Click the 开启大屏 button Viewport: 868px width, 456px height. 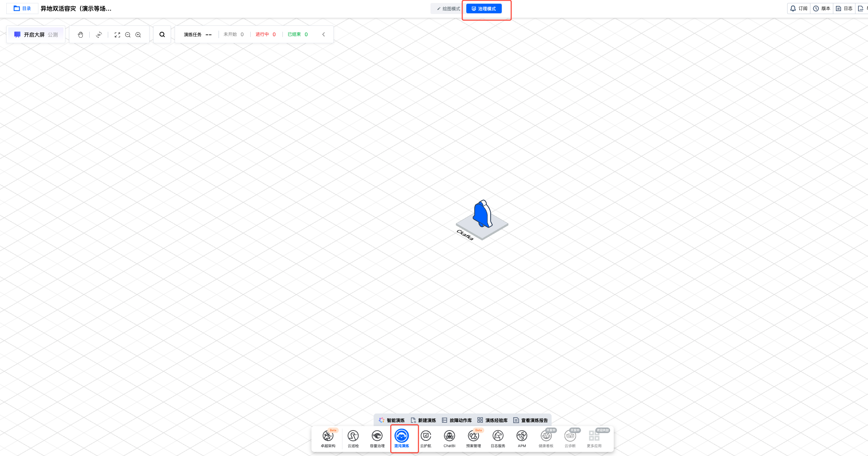[x=35, y=35]
